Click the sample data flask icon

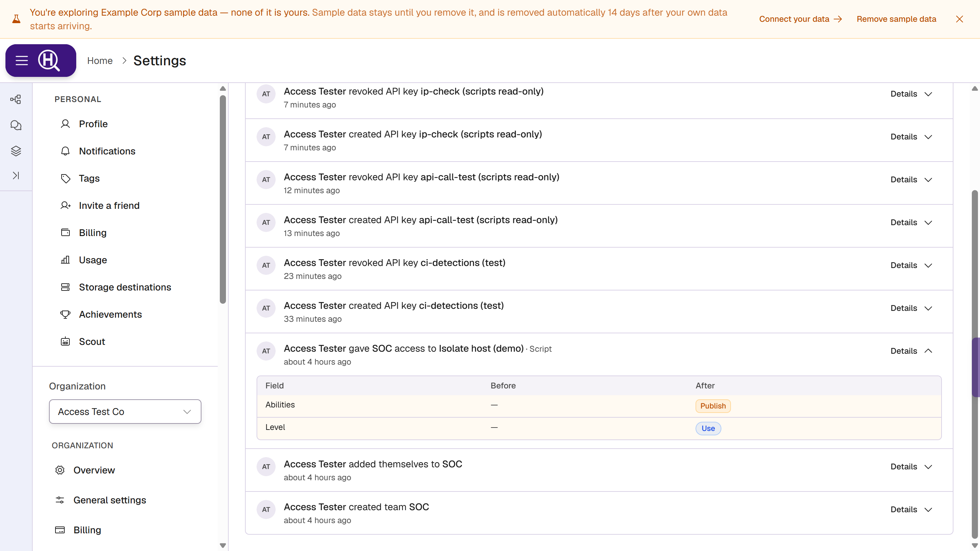tap(16, 19)
